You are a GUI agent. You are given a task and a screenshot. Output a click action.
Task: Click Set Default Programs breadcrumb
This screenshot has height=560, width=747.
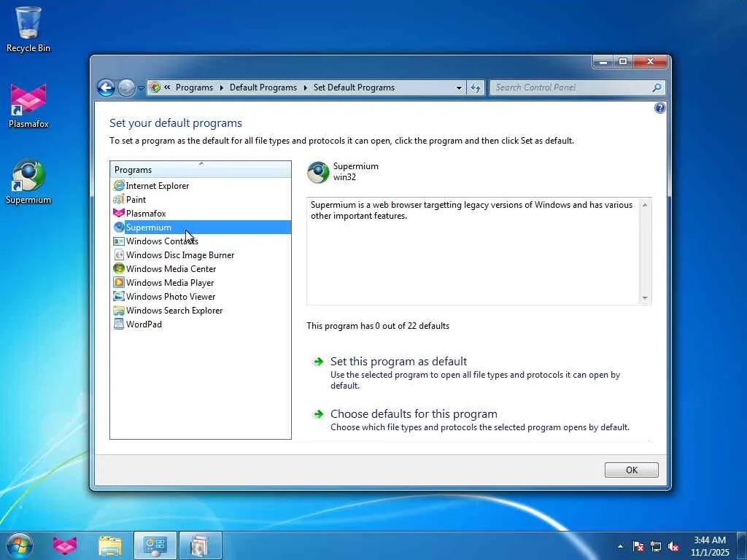[x=354, y=87]
